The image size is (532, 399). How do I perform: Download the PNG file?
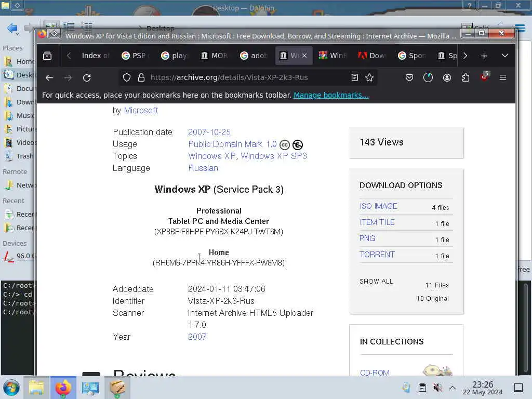(x=367, y=238)
